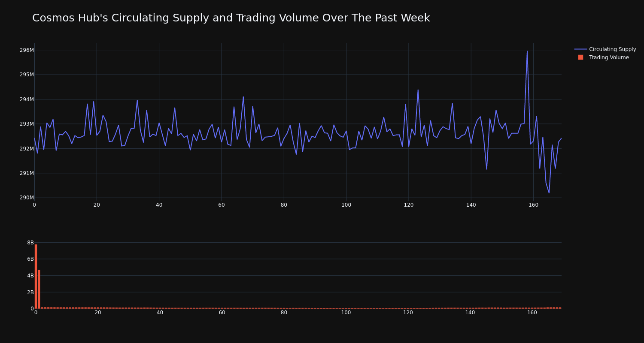
Task: Click x-axis label 20 on volume chart
Action: (x=98, y=313)
